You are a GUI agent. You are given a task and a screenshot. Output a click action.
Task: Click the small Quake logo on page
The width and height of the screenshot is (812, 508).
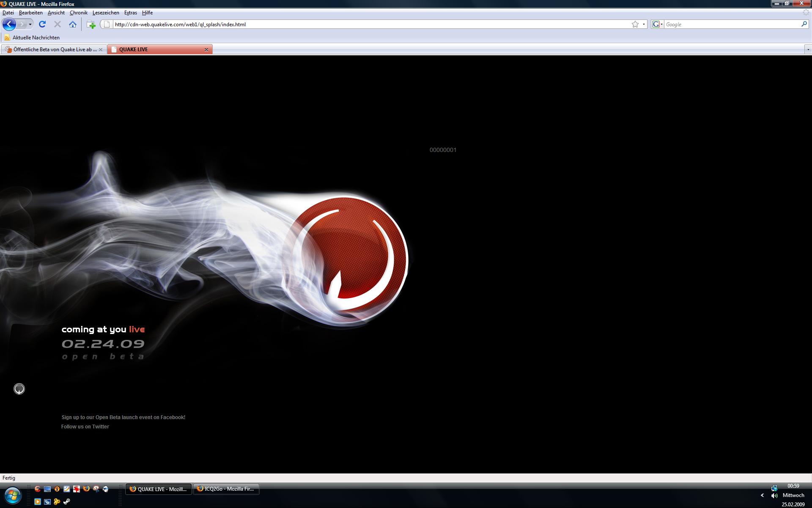pyautogui.click(x=19, y=389)
